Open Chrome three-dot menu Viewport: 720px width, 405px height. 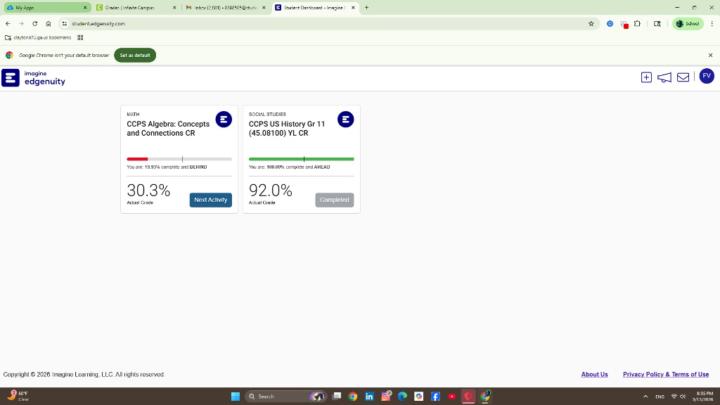pos(712,24)
